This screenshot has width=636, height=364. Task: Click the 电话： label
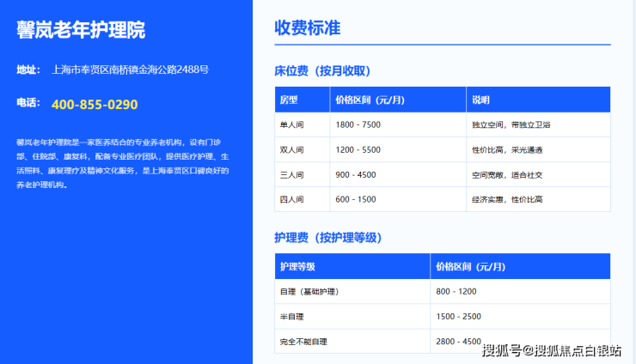tap(28, 102)
